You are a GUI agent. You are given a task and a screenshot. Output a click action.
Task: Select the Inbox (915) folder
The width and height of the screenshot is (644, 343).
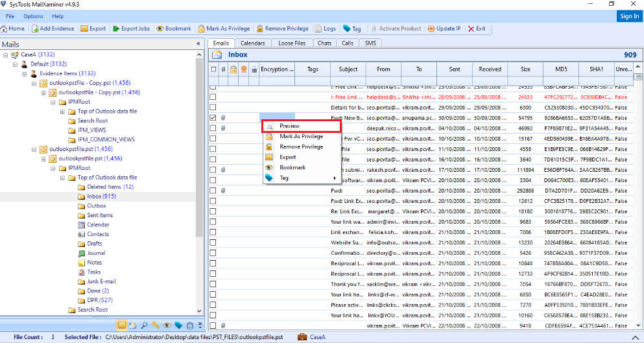pos(101,196)
